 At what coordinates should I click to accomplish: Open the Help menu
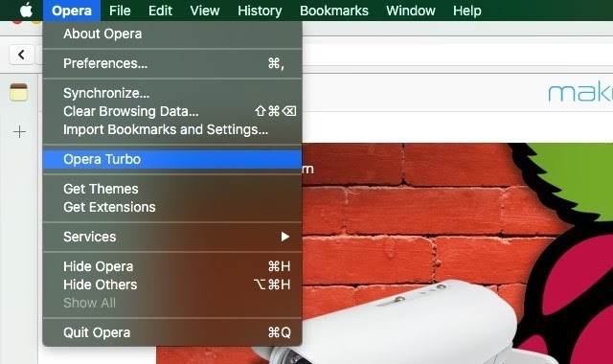(x=466, y=11)
